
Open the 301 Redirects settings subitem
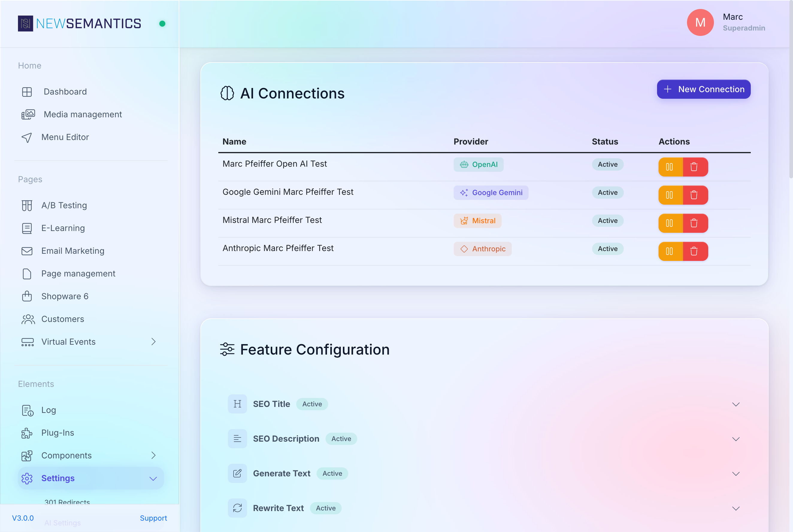(x=67, y=502)
